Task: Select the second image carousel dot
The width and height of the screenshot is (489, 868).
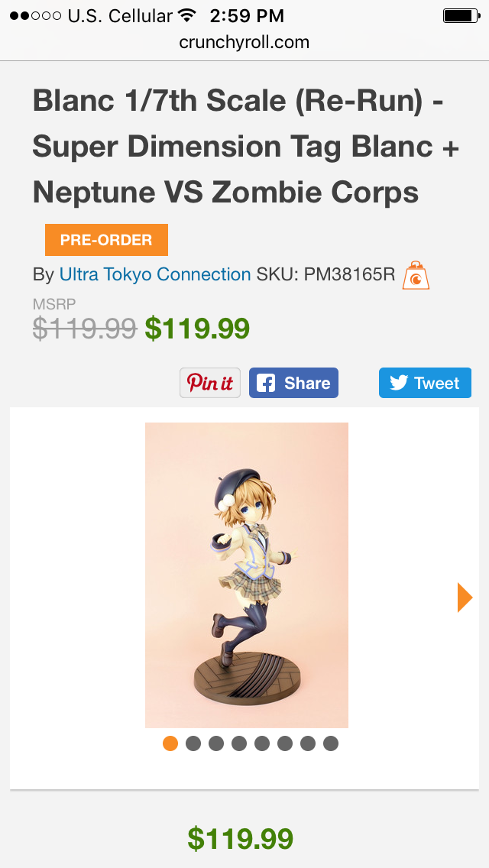Action: coord(193,743)
